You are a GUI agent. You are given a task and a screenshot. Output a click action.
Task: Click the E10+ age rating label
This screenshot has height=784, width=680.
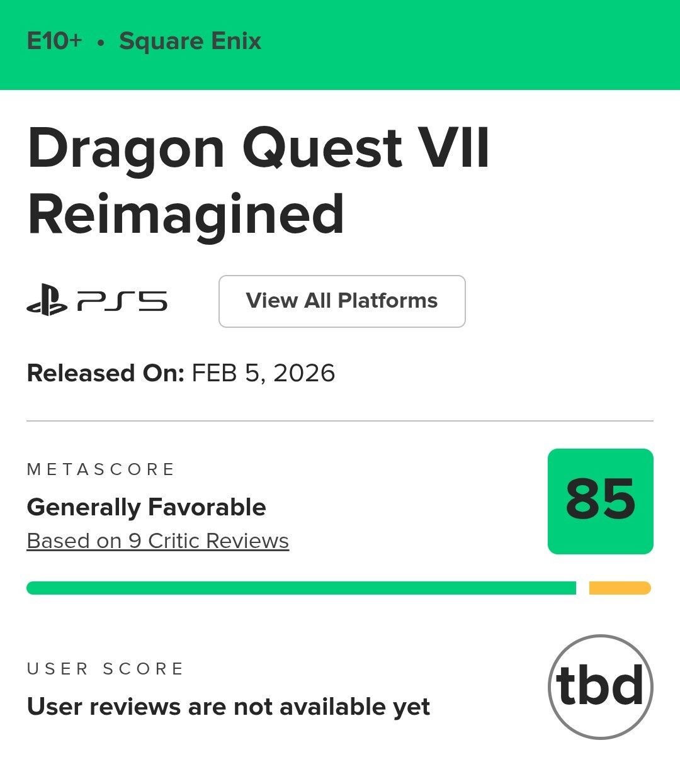(54, 42)
